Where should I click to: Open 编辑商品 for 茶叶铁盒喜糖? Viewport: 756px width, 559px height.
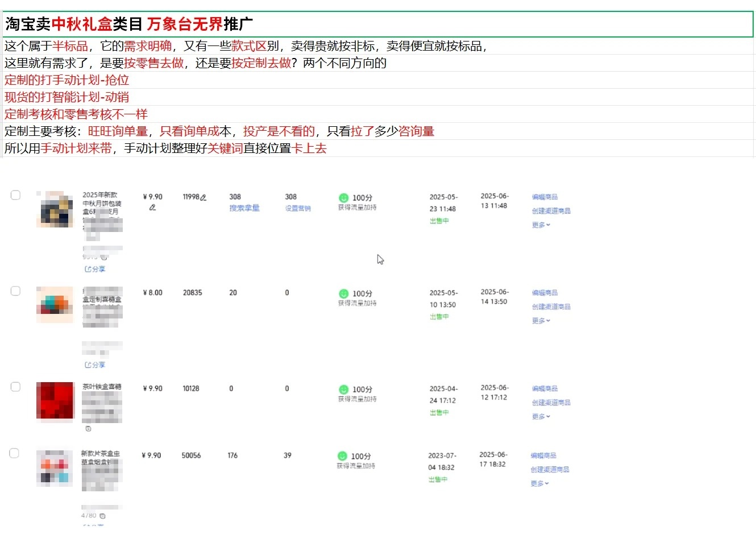pyautogui.click(x=545, y=388)
